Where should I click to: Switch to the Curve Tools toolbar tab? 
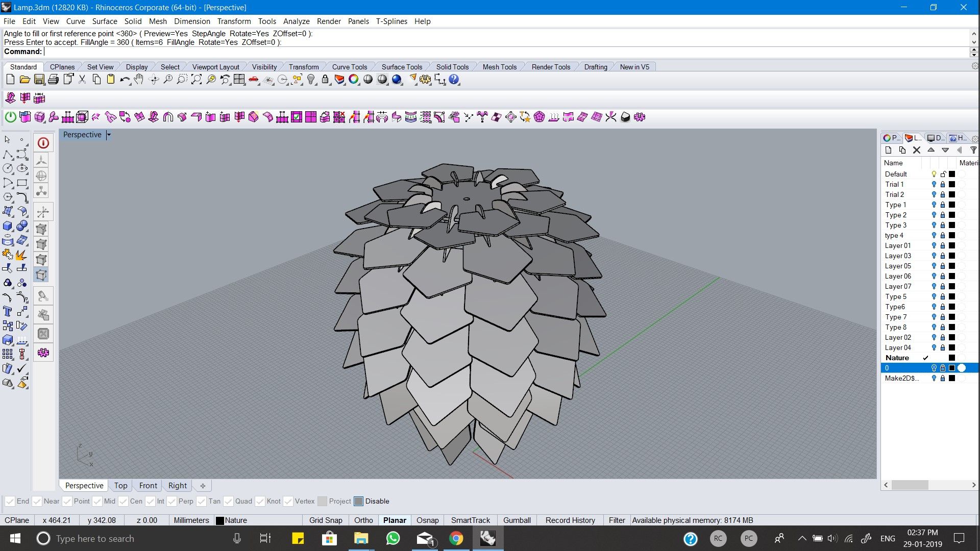tap(350, 67)
